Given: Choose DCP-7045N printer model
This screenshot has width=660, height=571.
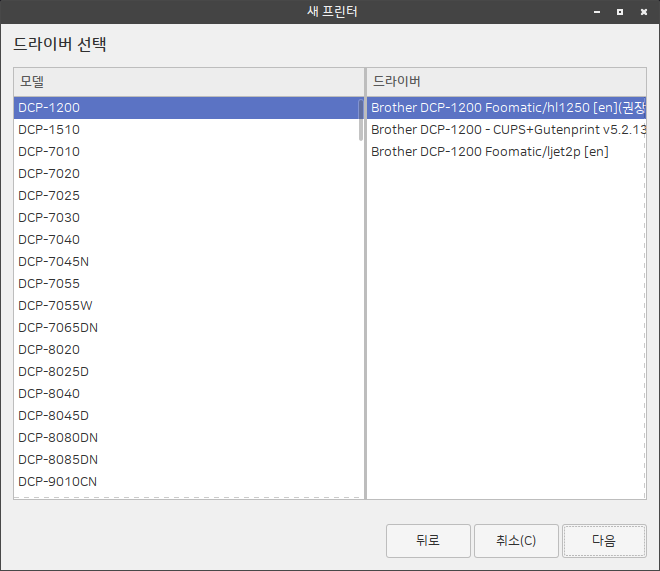Looking at the screenshot, I should (54, 262).
